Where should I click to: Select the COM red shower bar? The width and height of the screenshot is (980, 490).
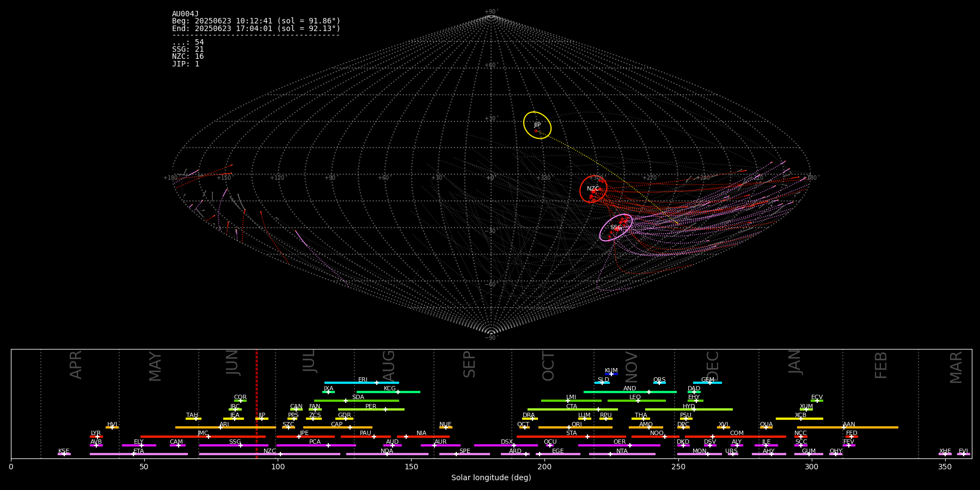point(736,437)
